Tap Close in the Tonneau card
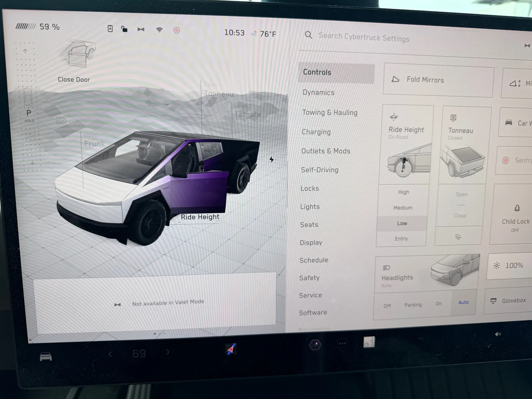The height and width of the screenshot is (399, 532). point(460,216)
